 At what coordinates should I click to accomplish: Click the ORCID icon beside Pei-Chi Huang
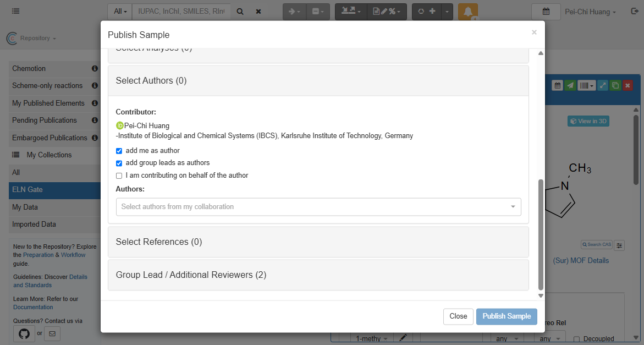coord(120,125)
